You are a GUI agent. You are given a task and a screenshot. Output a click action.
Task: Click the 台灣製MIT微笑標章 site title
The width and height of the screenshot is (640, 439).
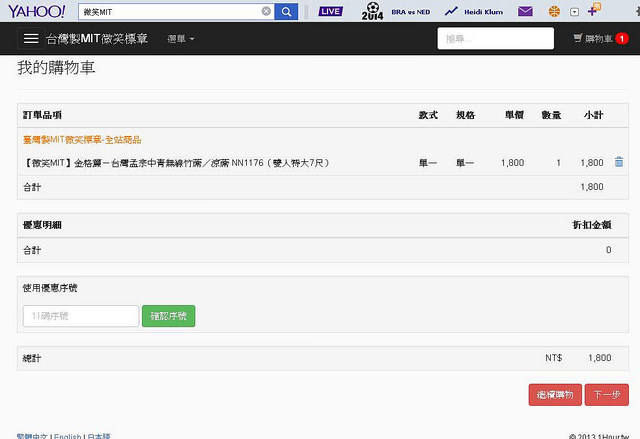click(x=97, y=39)
